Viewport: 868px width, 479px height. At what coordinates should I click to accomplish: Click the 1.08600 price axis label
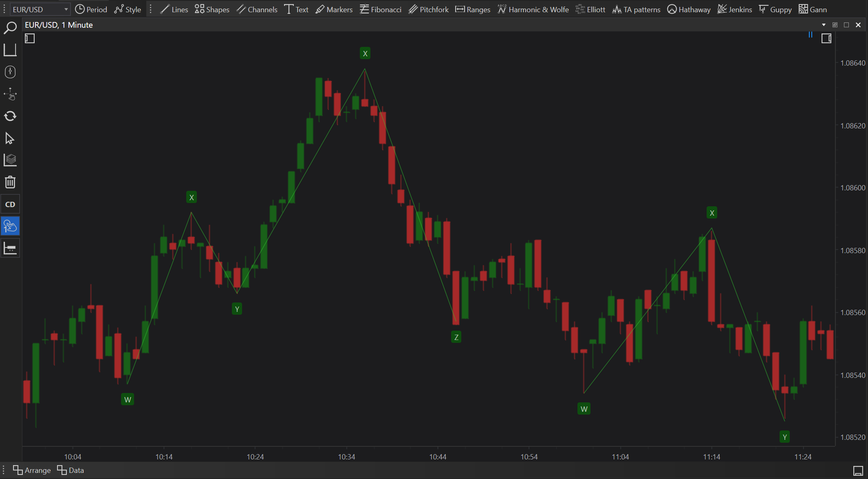853,188
